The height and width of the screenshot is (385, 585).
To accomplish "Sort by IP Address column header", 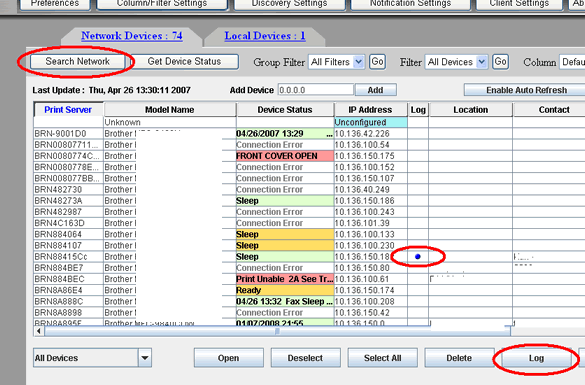I will [370, 110].
